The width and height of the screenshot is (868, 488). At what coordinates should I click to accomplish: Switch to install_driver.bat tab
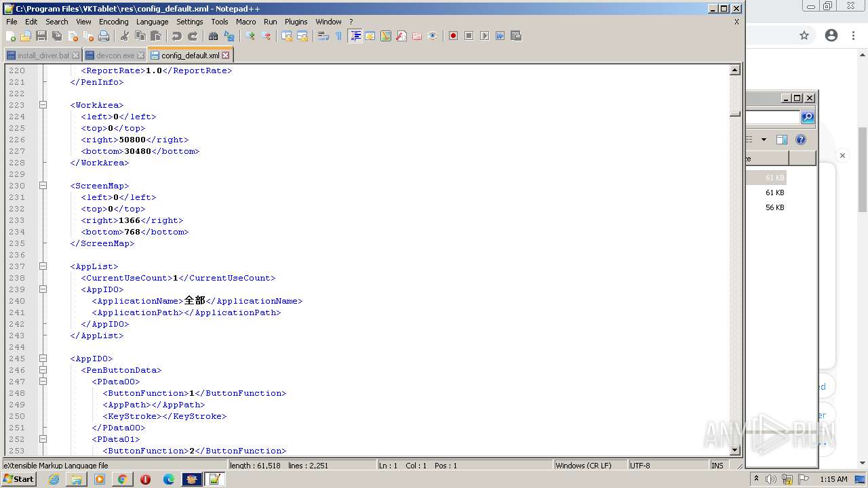(43, 56)
